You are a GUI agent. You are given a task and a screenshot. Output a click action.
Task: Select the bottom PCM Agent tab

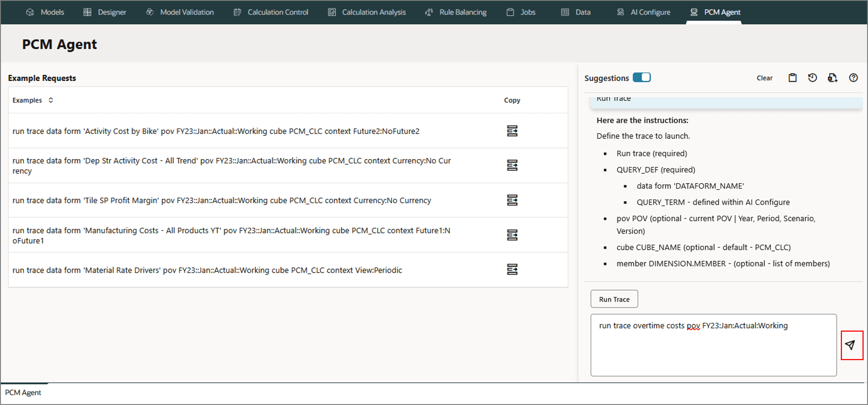click(23, 393)
